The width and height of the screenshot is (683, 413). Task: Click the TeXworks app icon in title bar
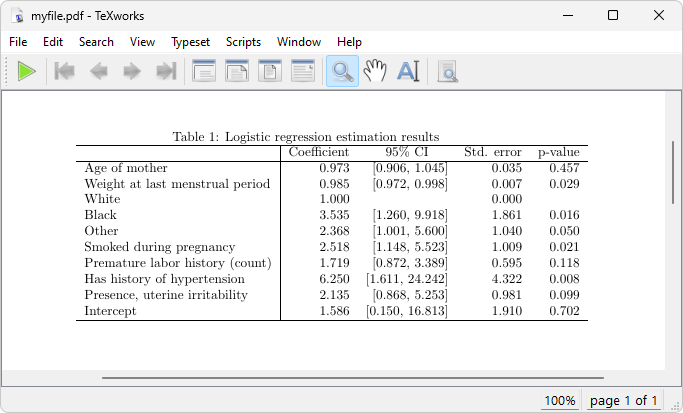click(19, 16)
